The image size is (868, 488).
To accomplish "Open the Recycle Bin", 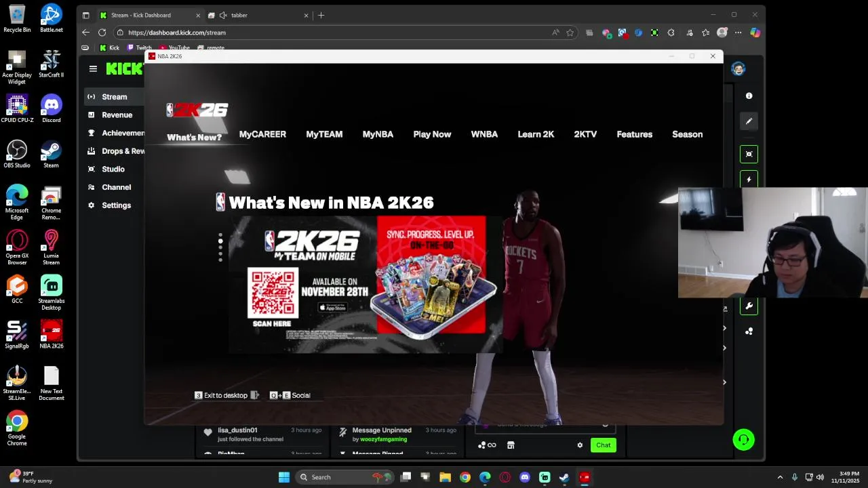I will (17, 18).
